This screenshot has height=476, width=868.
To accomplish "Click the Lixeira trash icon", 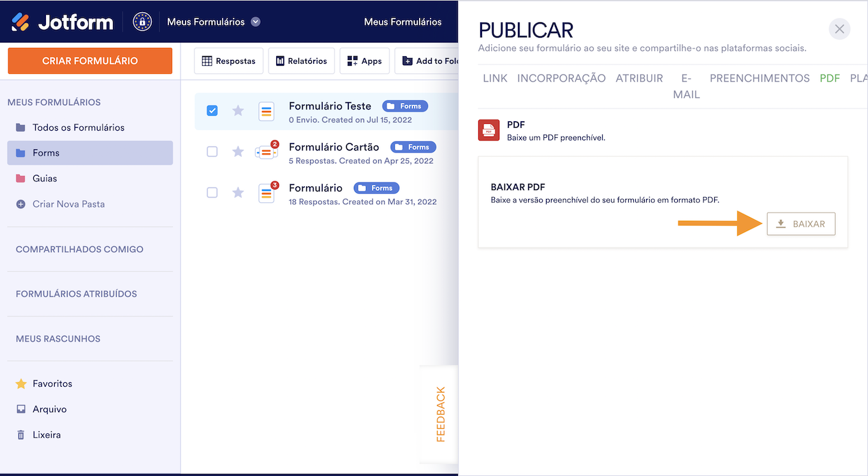I will tap(20, 435).
